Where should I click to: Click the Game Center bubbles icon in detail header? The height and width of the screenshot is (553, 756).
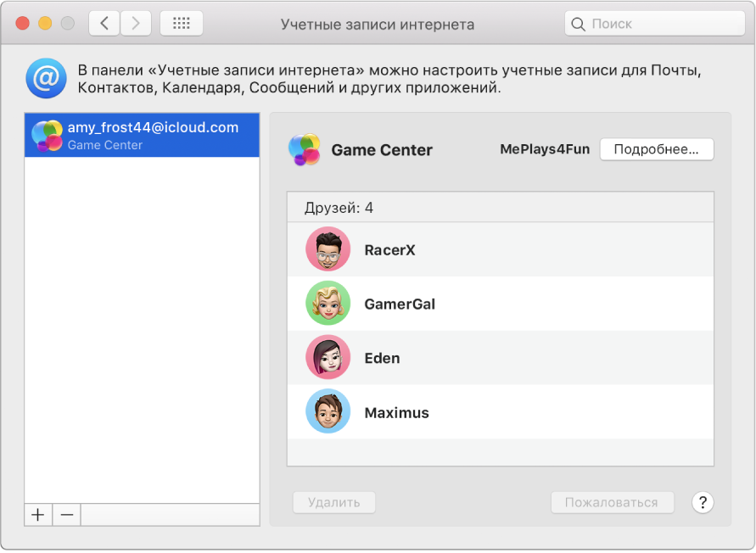pos(305,149)
